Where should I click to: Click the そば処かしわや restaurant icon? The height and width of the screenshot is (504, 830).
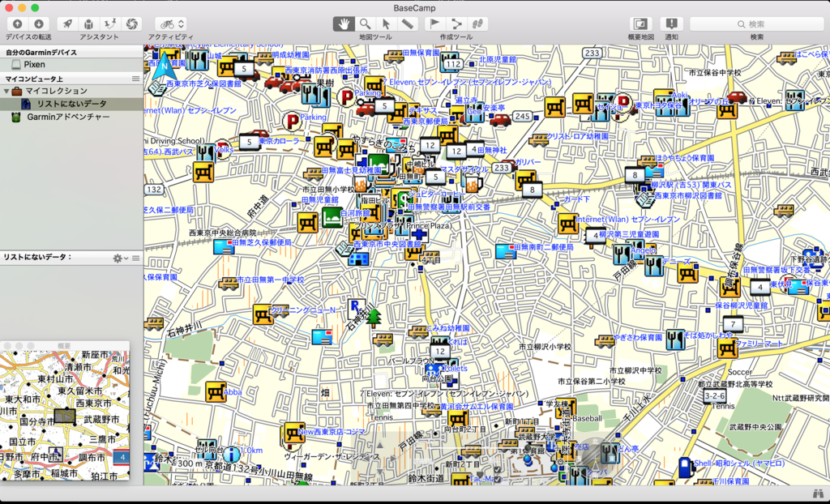[674, 340]
